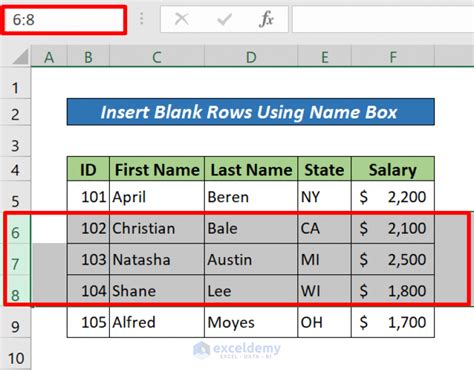Screen dimensions: 474x370
Task: Open Insert Function fx dialog
Action: click(x=266, y=19)
